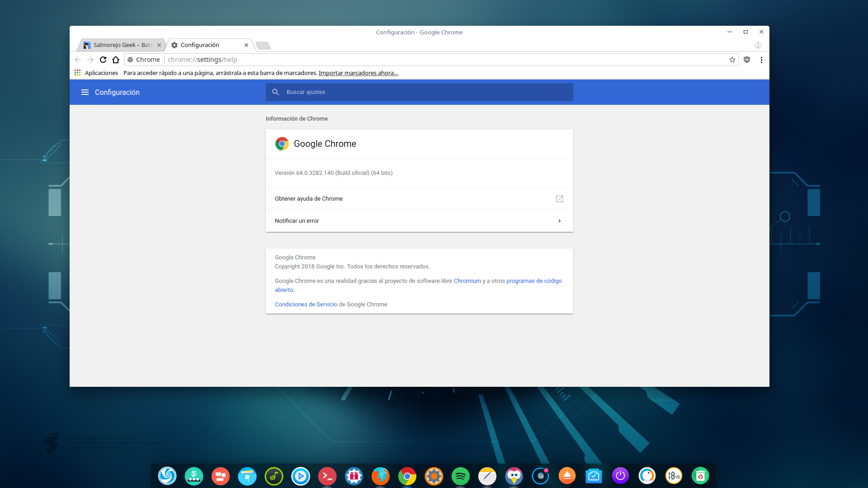
Task: Click Importar marcadores ahora link
Action: pyautogui.click(x=358, y=73)
